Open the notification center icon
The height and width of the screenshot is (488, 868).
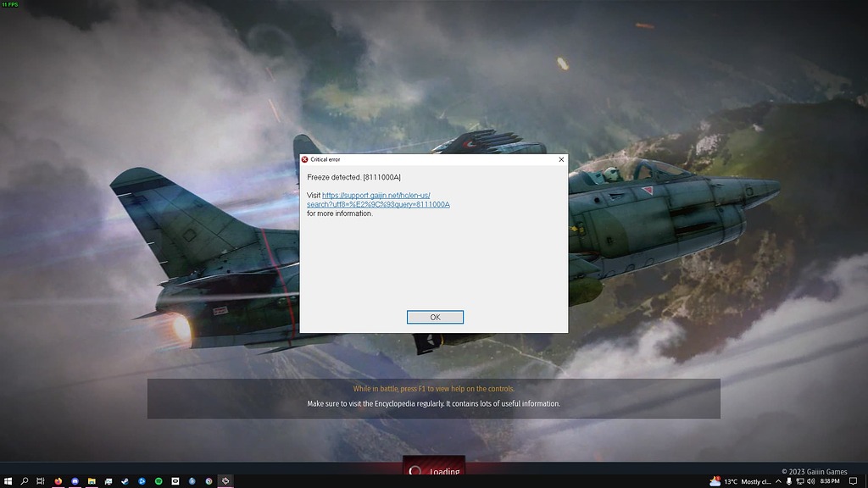point(853,481)
